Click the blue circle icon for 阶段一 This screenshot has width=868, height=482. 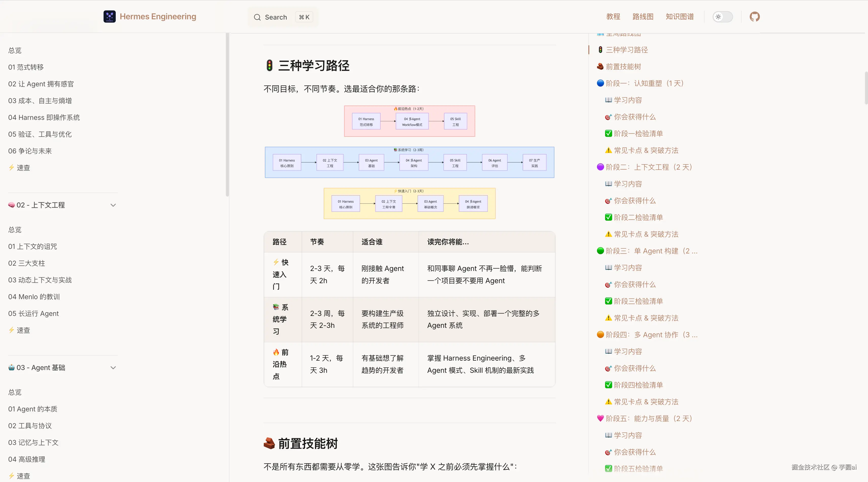600,83
